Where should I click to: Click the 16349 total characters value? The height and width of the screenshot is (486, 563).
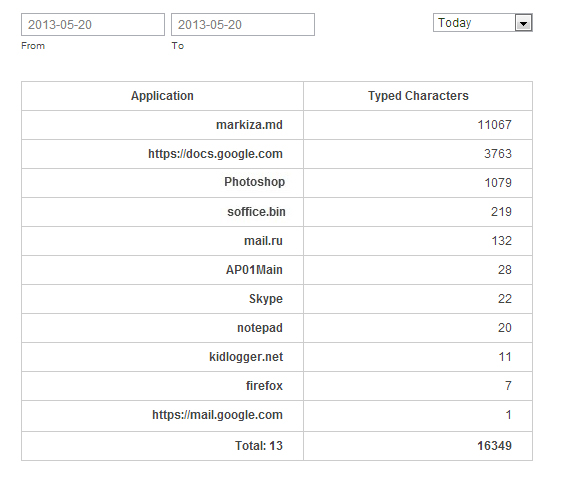point(494,446)
